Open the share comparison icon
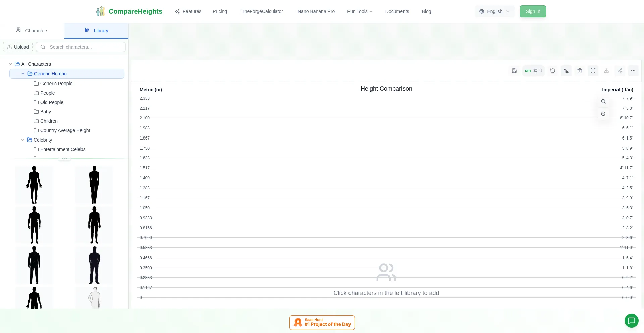The height and width of the screenshot is (333, 644). (x=620, y=71)
